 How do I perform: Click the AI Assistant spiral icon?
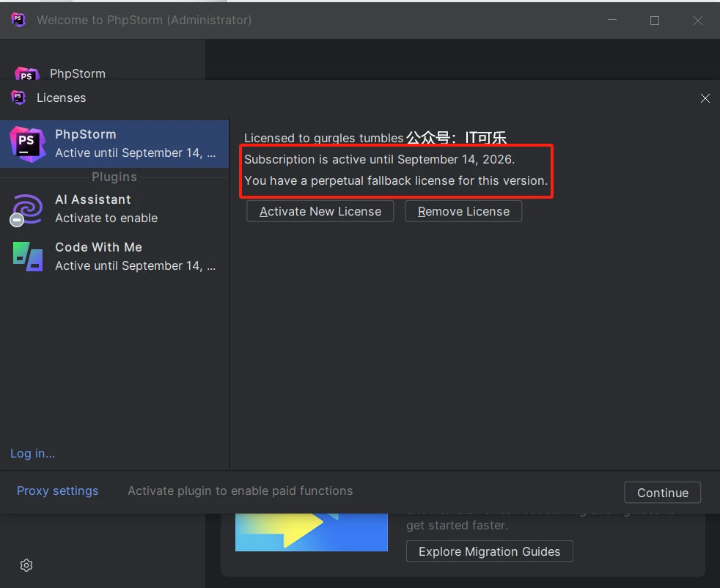pyautogui.click(x=27, y=210)
